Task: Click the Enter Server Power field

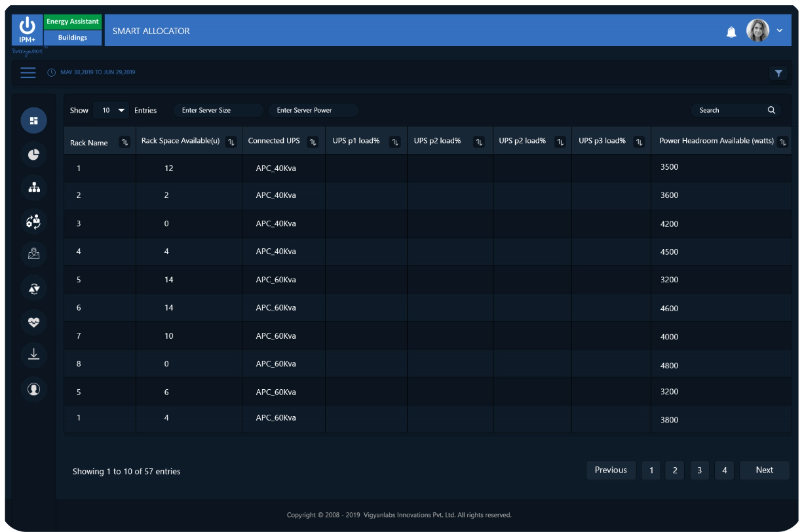Action: click(x=313, y=110)
